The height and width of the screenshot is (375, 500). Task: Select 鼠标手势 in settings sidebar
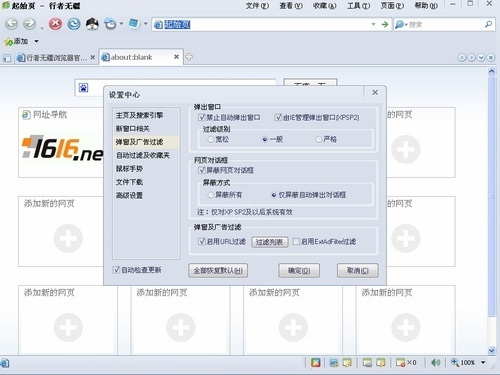point(129,169)
